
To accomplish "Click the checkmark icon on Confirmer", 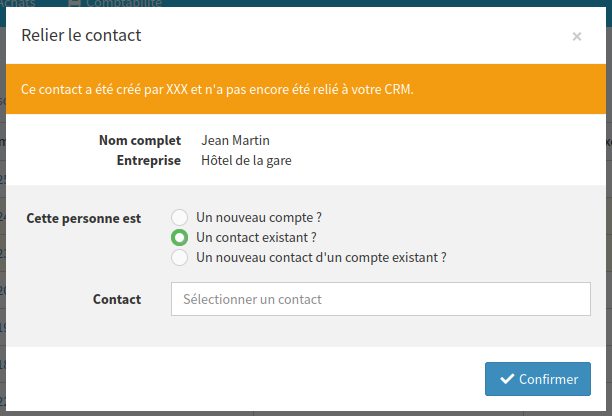I will click(506, 379).
